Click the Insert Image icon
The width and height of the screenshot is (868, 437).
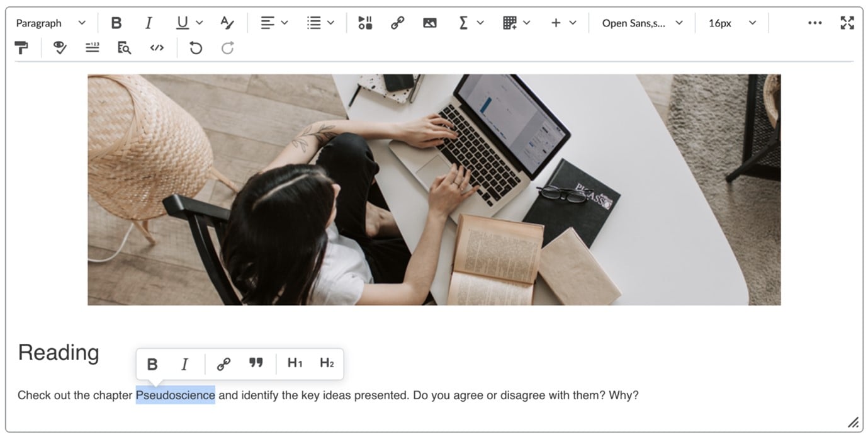point(430,23)
